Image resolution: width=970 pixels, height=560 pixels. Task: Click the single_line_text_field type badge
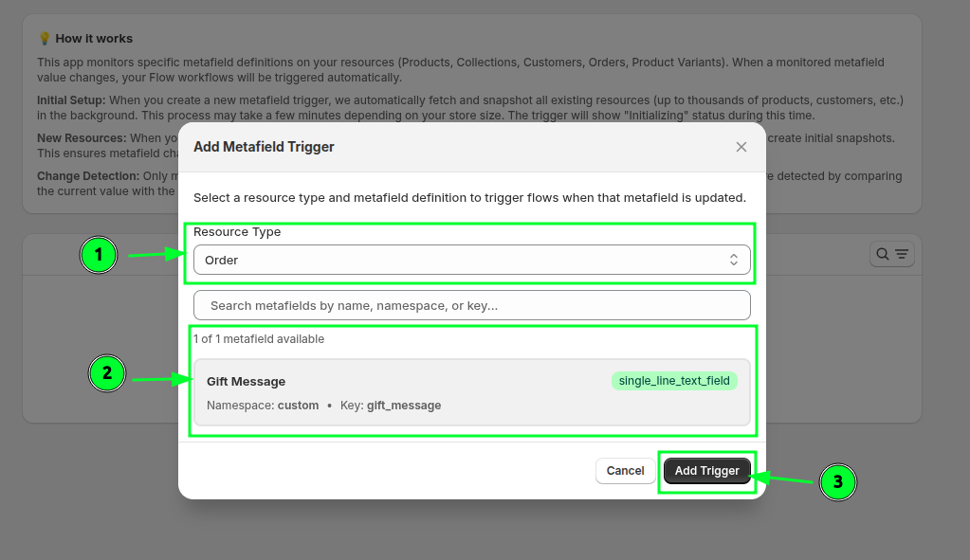674,381
